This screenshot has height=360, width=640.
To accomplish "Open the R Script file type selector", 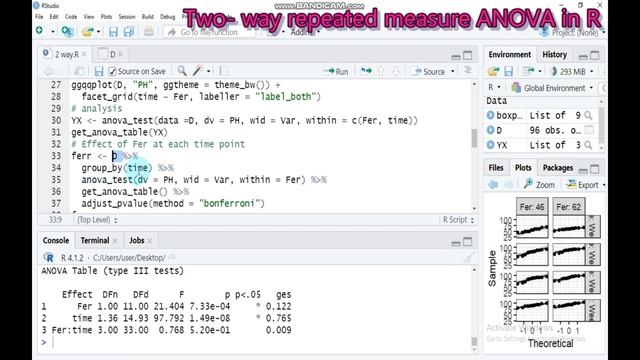I will [x=458, y=220].
